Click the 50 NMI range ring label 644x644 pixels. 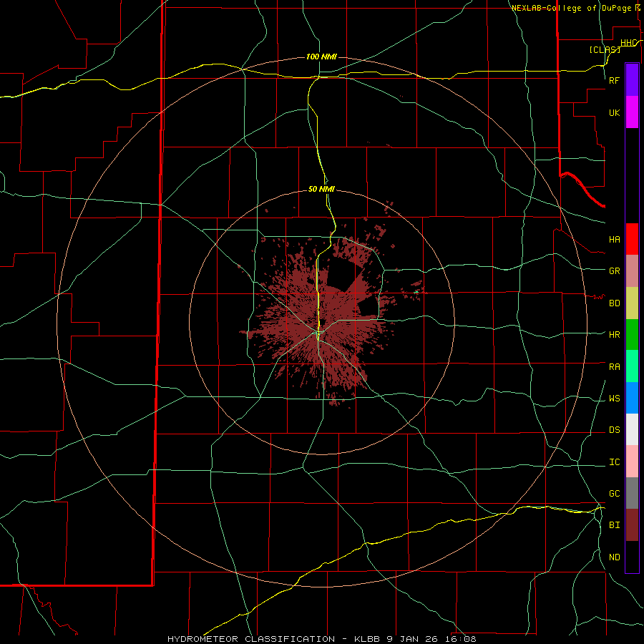pyautogui.click(x=321, y=189)
